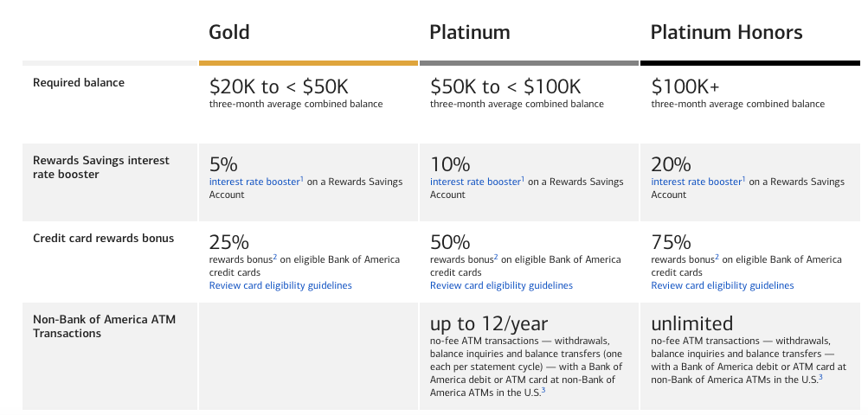Click the gold color bar under Gold
This screenshot has width=868, height=415.
[x=308, y=62]
